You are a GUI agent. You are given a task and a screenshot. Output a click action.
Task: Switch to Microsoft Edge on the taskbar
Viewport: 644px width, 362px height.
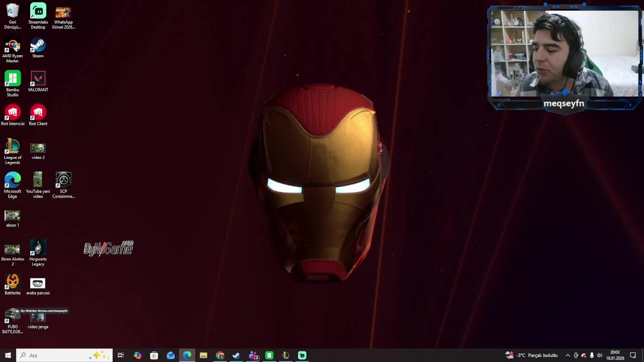point(187,355)
